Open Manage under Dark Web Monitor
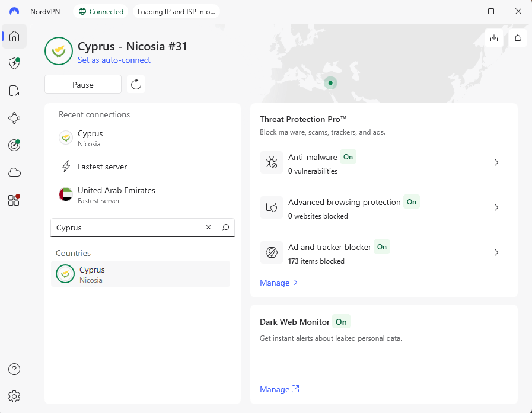532x413 pixels. coord(275,389)
